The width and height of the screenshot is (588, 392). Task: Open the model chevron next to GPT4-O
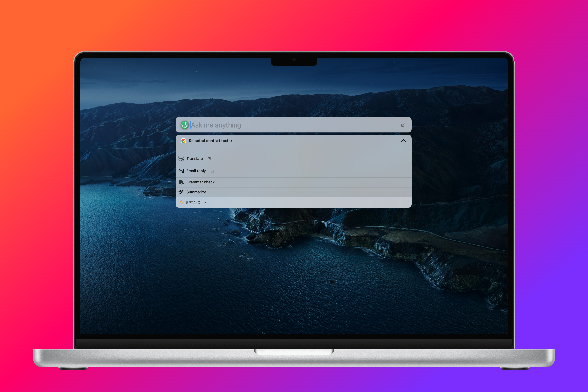[x=205, y=202]
